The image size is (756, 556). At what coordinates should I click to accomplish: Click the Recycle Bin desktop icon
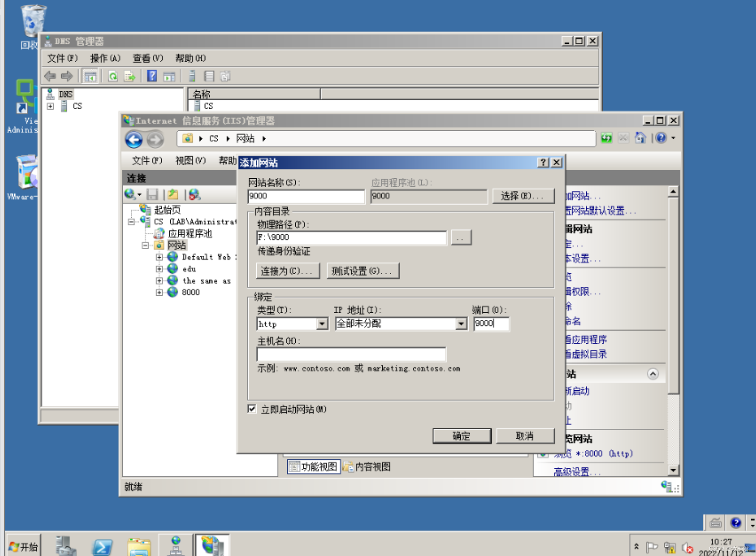coord(33,20)
